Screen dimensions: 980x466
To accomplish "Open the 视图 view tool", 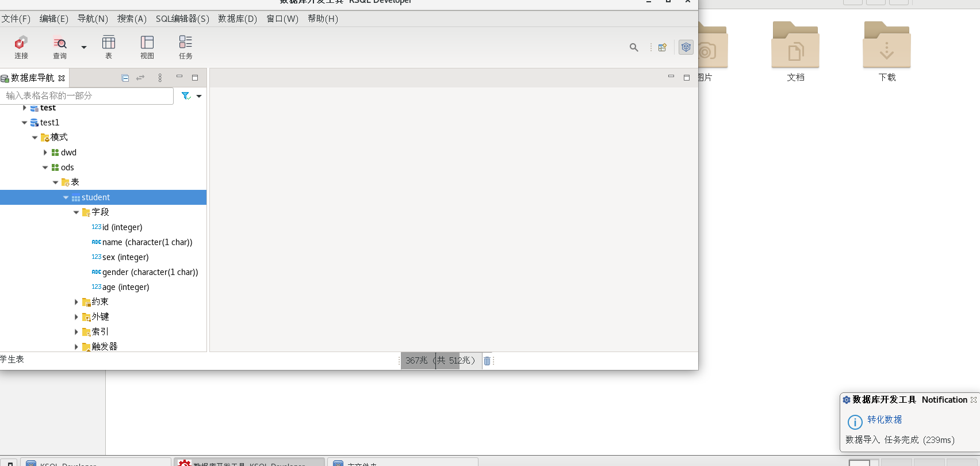I will [x=147, y=47].
